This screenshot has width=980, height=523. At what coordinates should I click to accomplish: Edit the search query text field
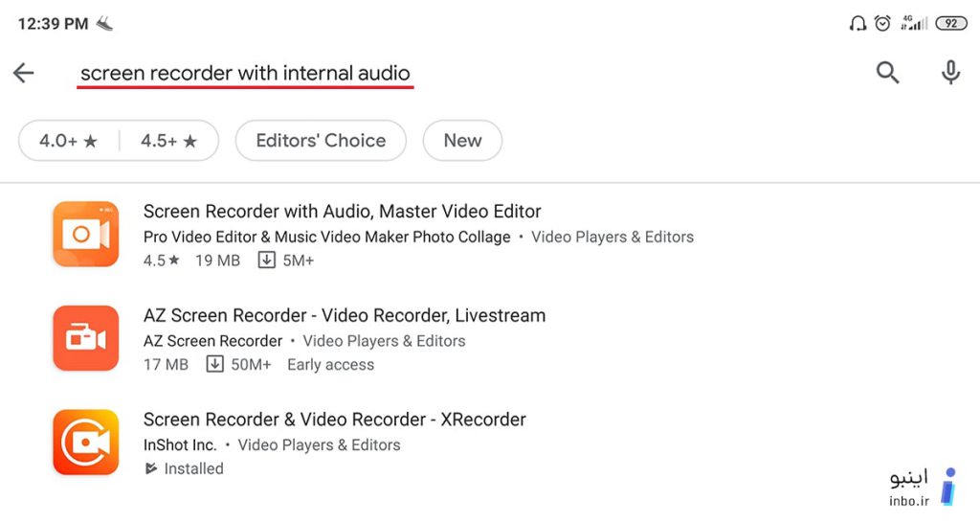[x=245, y=74]
